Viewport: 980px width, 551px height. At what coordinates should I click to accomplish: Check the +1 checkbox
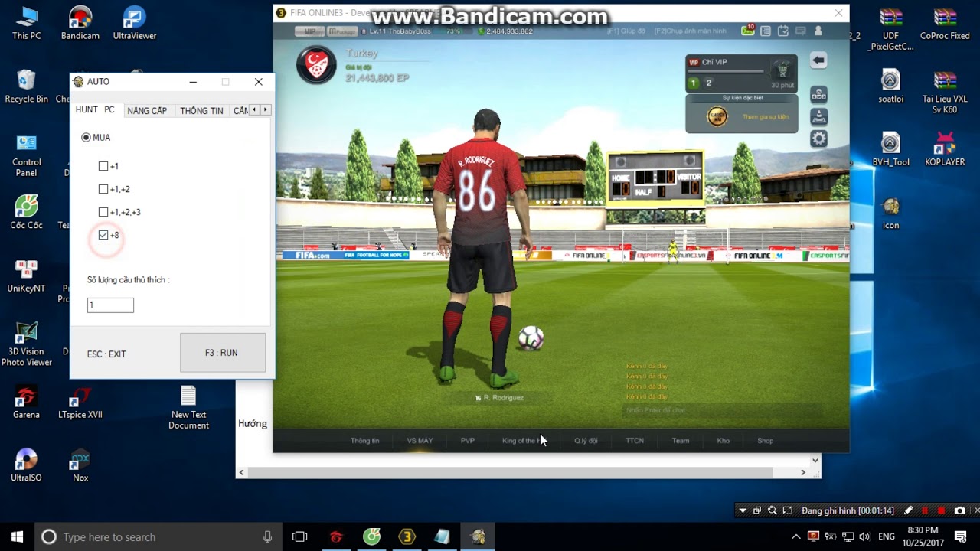[103, 166]
